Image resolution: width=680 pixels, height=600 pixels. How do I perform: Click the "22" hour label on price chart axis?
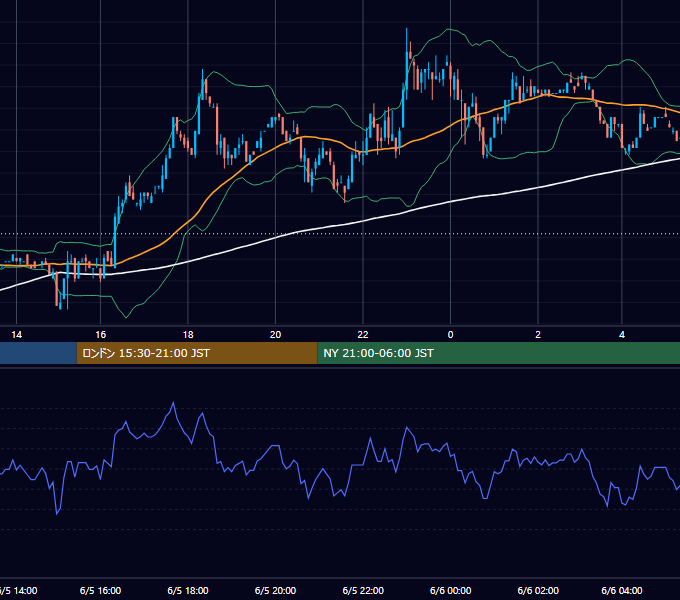[363, 335]
